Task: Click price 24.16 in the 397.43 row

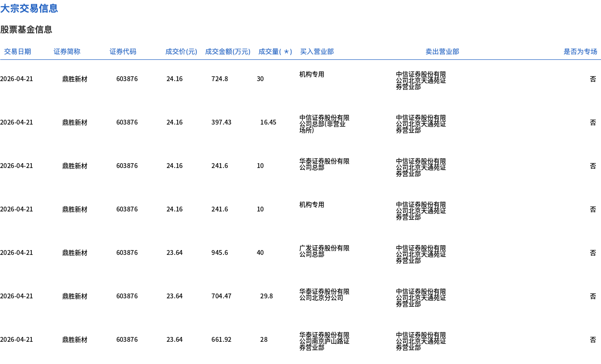Action: point(175,123)
